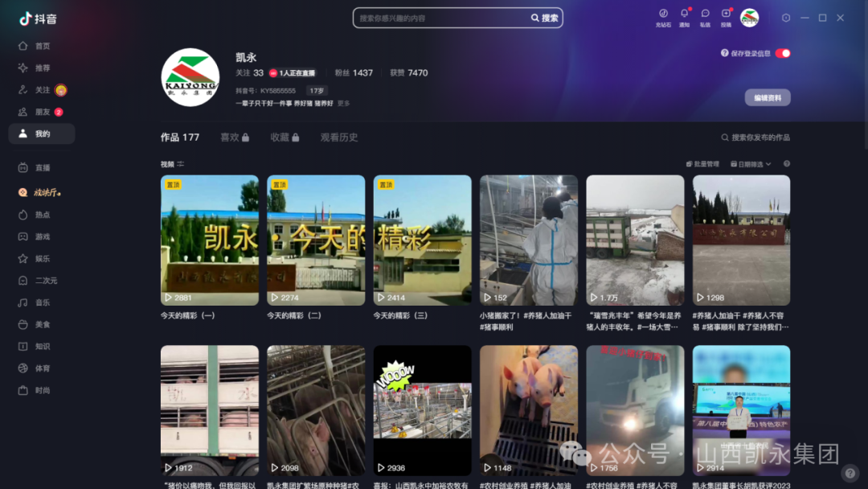Open 充钻石 diamond recharge
Screen dimensions: 868x489
click(x=663, y=18)
